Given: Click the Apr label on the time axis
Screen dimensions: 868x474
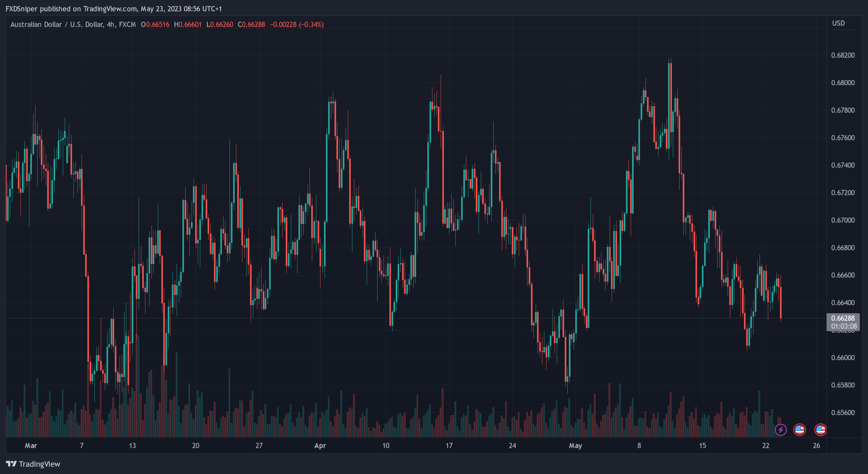Looking at the screenshot, I should [320, 446].
